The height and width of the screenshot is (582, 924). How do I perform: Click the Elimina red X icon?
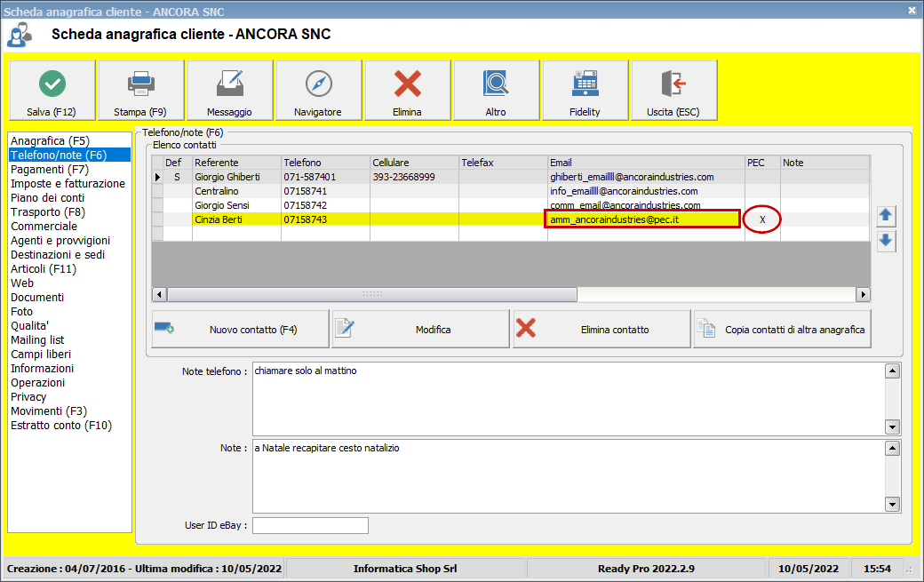(407, 84)
